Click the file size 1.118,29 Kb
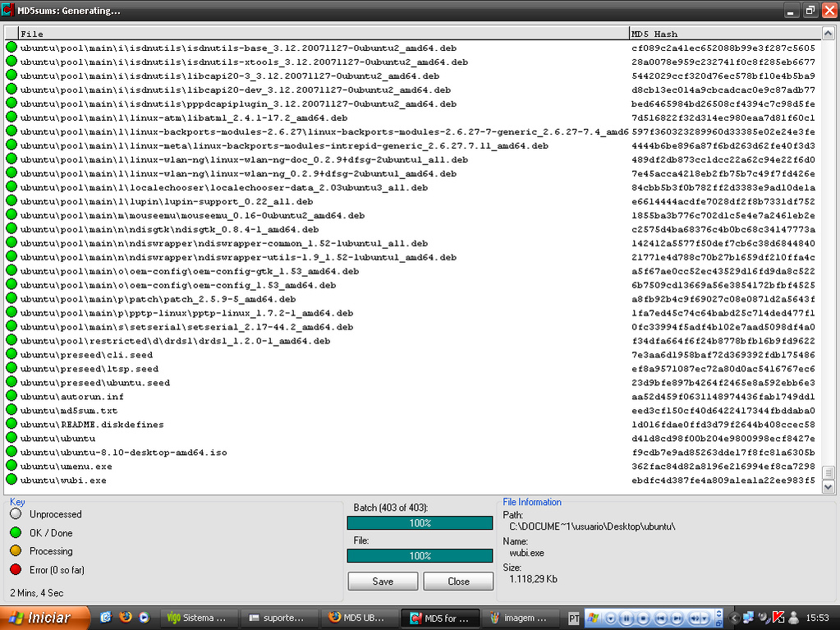Image resolution: width=840 pixels, height=630 pixels. (x=533, y=579)
